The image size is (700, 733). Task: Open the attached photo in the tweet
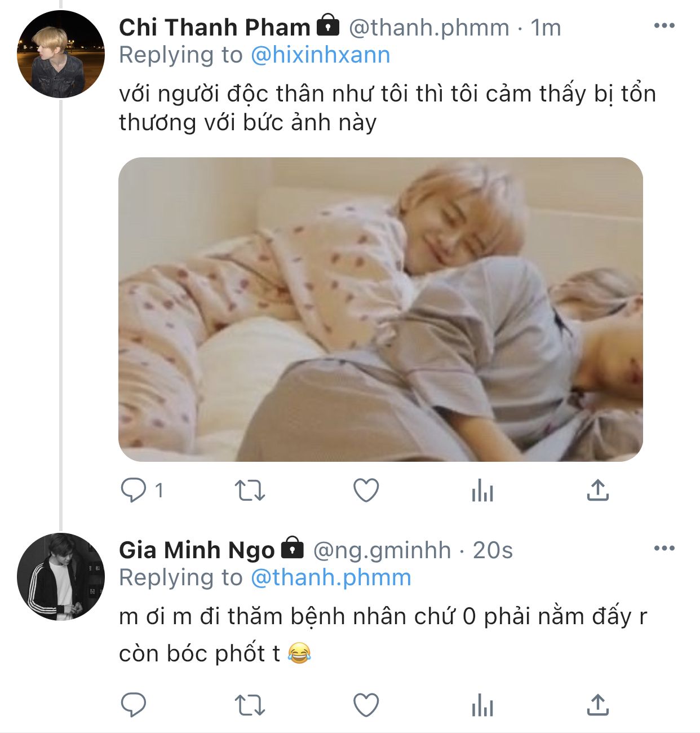pos(380,309)
